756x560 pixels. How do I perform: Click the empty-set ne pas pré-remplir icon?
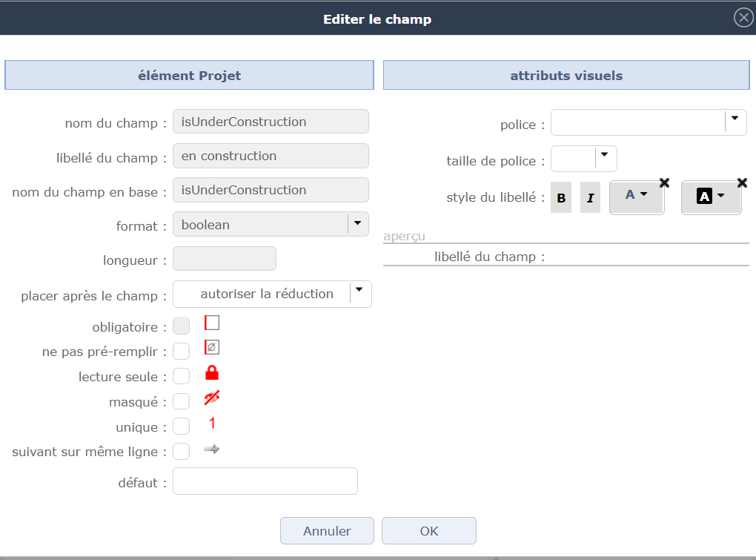point(212,348)
